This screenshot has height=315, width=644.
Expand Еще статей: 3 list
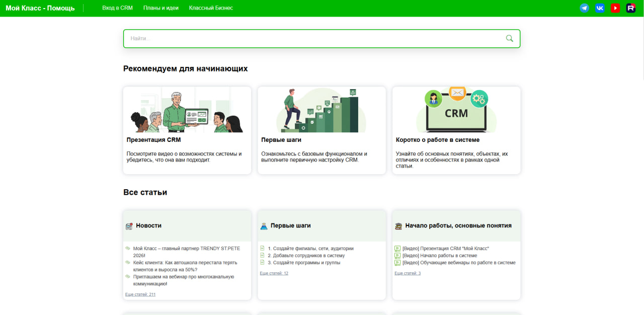coord(408,273)
